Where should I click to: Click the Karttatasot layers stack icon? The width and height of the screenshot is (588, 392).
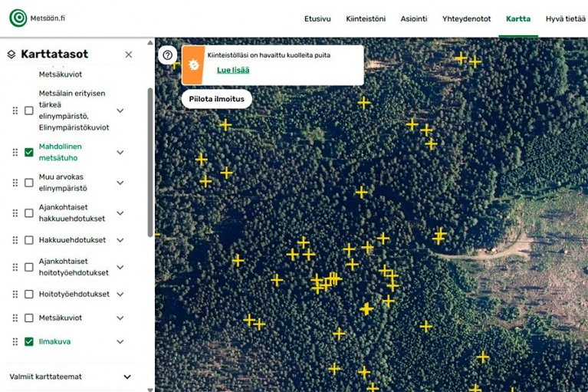11,54
